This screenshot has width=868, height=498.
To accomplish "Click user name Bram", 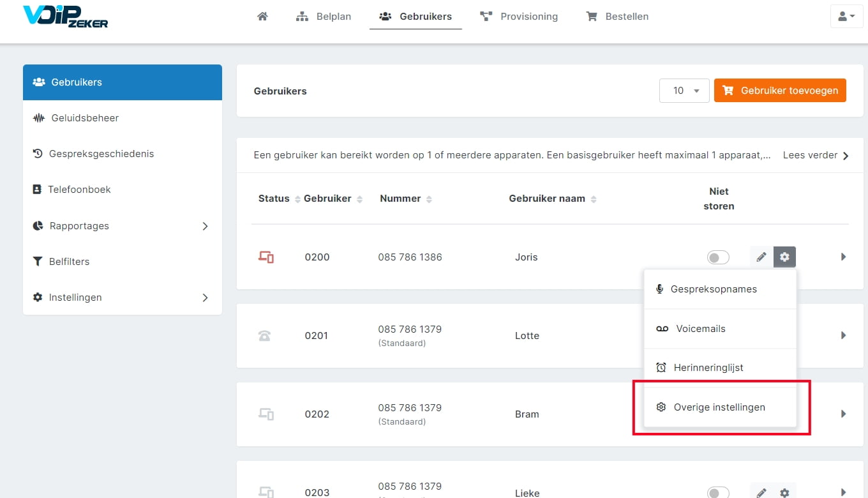I will tap(527, 414).
